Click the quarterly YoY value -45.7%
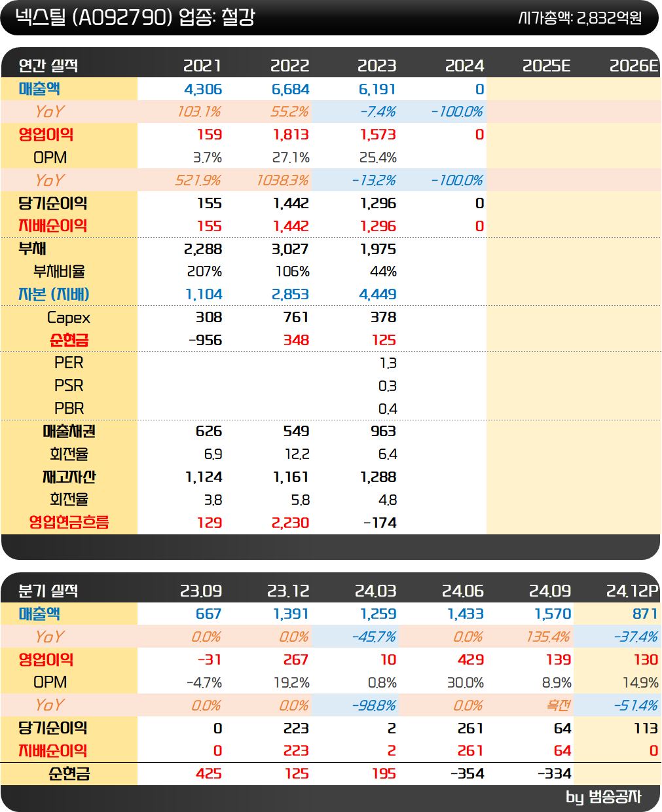662x812 pixels. pyautogui.click(x=374, y=637)
